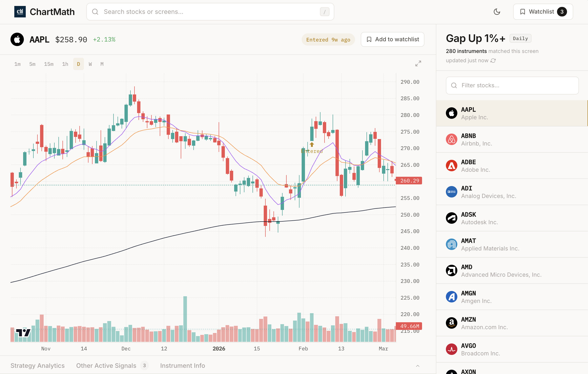Select the 1h timeframe

(65, 64)
